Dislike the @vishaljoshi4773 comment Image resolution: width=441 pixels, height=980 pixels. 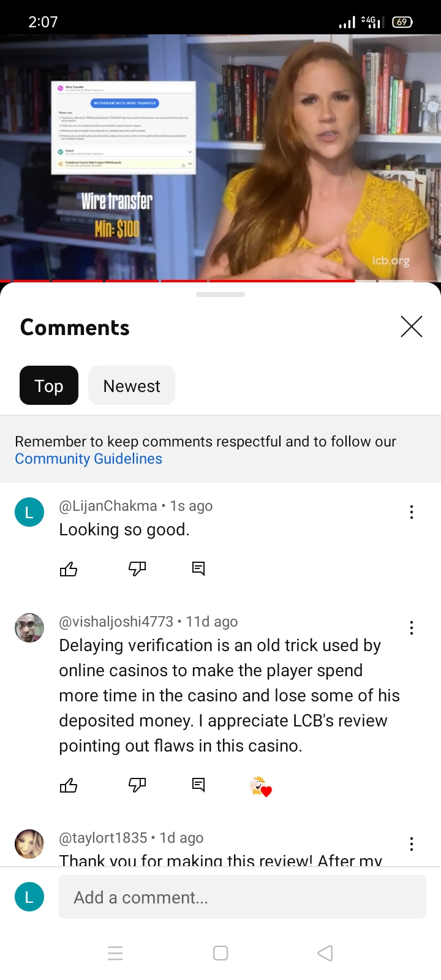pyautogui.click(x=137, y=785)
